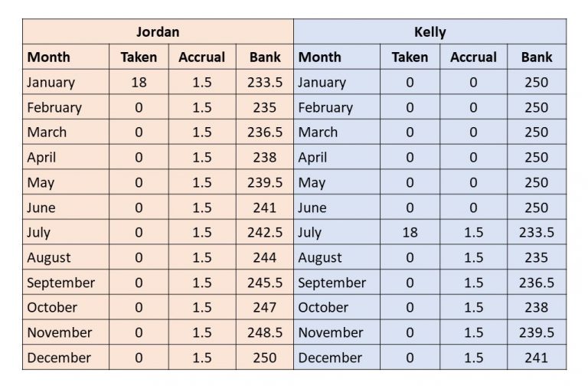Click the Kelly header cell
The image size is (588, 386).
click(430, 32)
